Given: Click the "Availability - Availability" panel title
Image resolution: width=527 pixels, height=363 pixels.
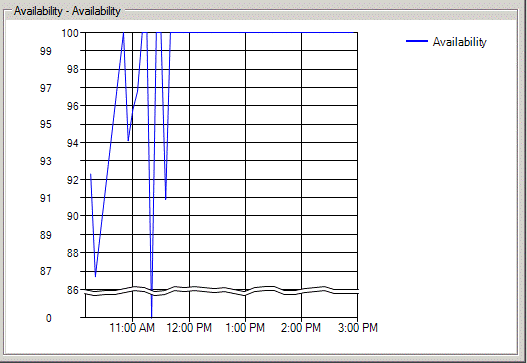Looking at the screenshot, I should (67, 11).
